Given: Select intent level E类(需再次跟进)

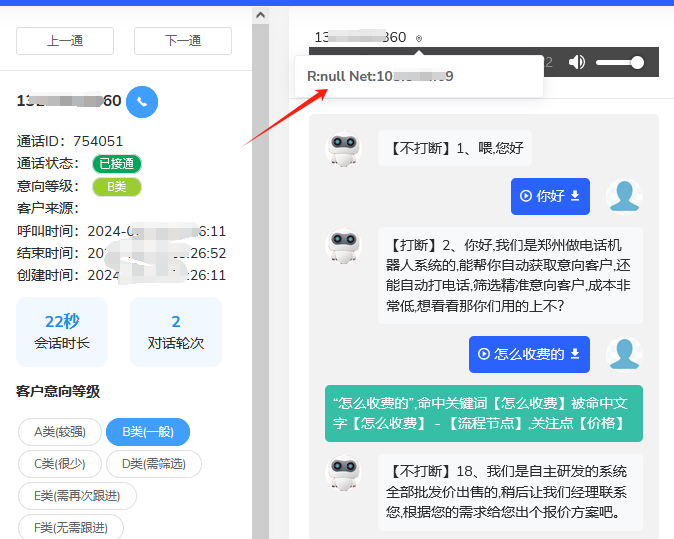Looking at the screenshot, I should (77, 496).
